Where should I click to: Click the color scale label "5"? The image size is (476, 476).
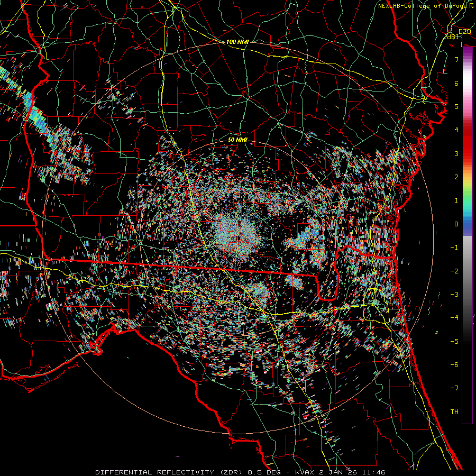(x=456, y=106)
